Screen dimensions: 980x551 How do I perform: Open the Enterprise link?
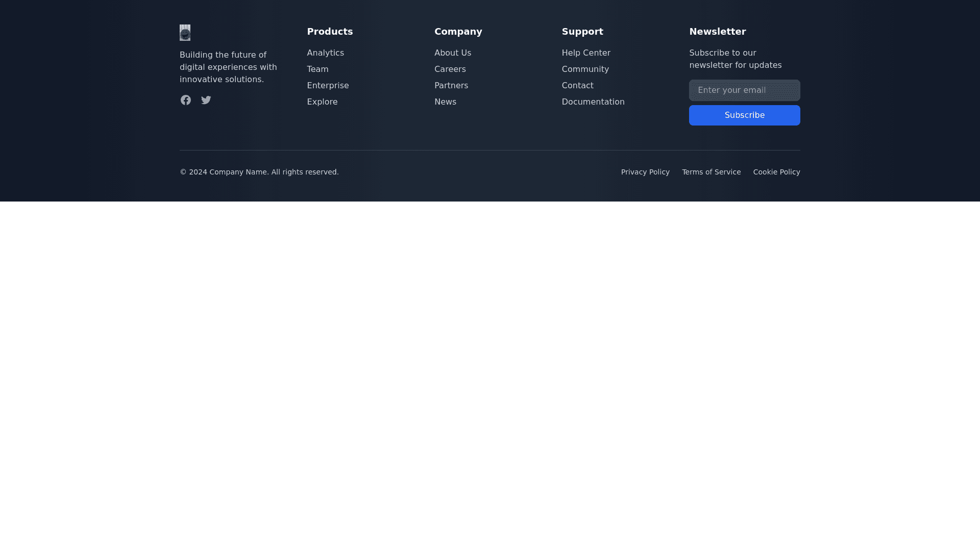click(328, 86)
